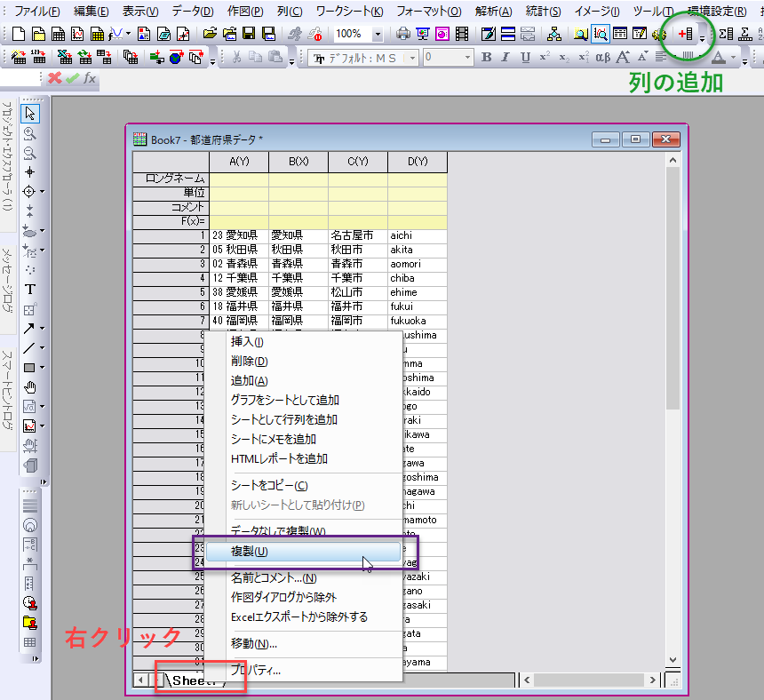Viewport: 764px width, 700px height.
Task: Choose シートをコピー(C) from the context menu
Action: point(304,485)
